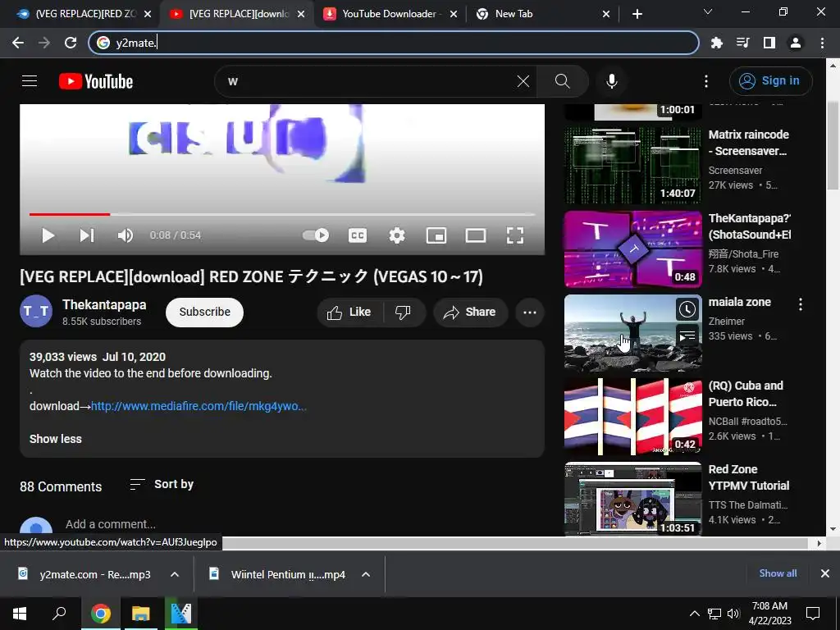The image size is (840, 630).
Task: Enable theater mode
Action: [x=476, y=235]
